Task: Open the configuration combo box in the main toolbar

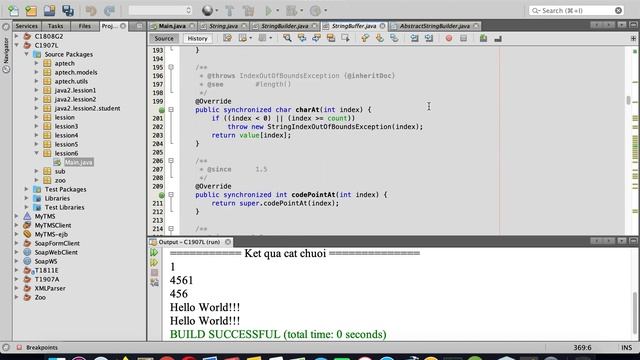Action: pyautogui.click(x=160, y=10)
